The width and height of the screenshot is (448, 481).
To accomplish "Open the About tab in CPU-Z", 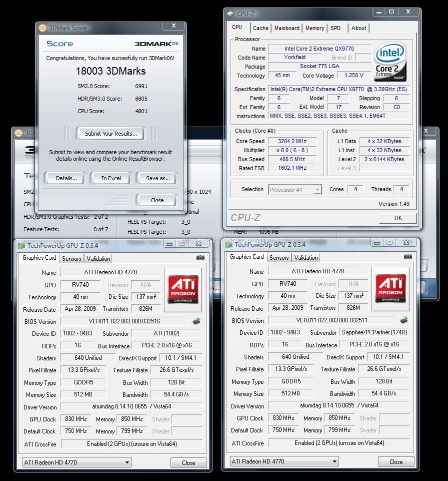I will tap(358, 28).
